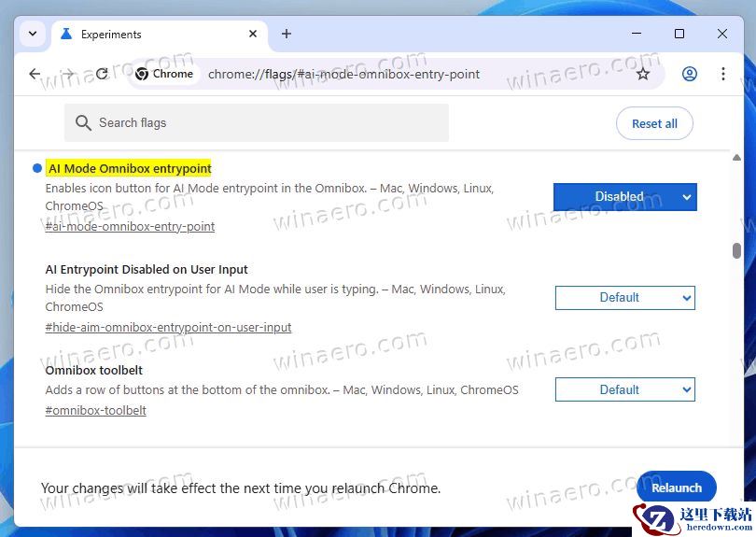Reload the Experiments page

tap(102, 74)
